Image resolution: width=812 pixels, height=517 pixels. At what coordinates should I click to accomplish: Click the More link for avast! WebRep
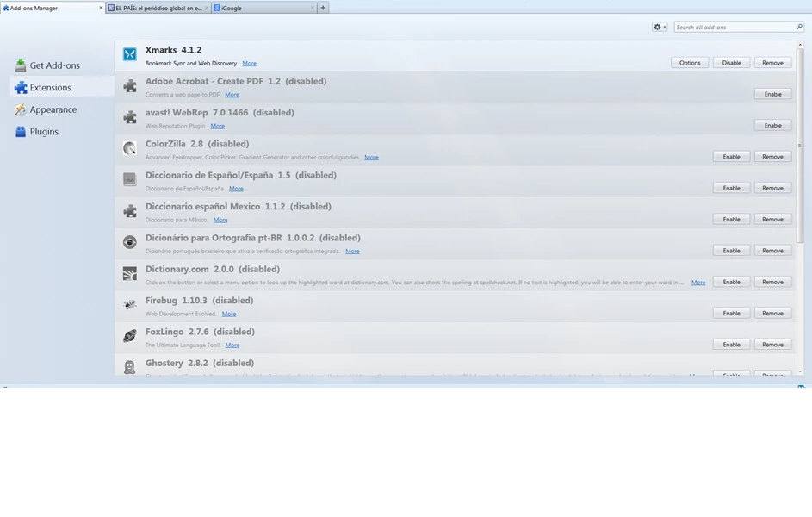[x=218, y=126]
